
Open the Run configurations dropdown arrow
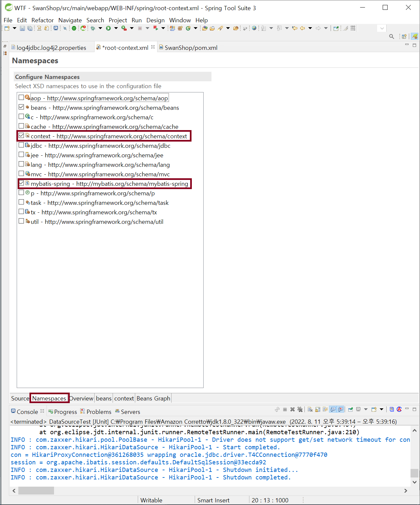[116, 28]
